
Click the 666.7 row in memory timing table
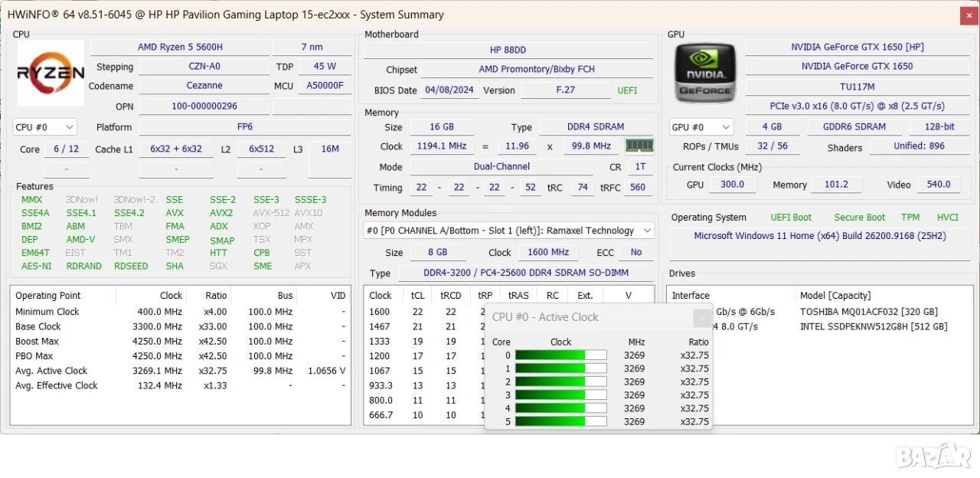(424, 414)
